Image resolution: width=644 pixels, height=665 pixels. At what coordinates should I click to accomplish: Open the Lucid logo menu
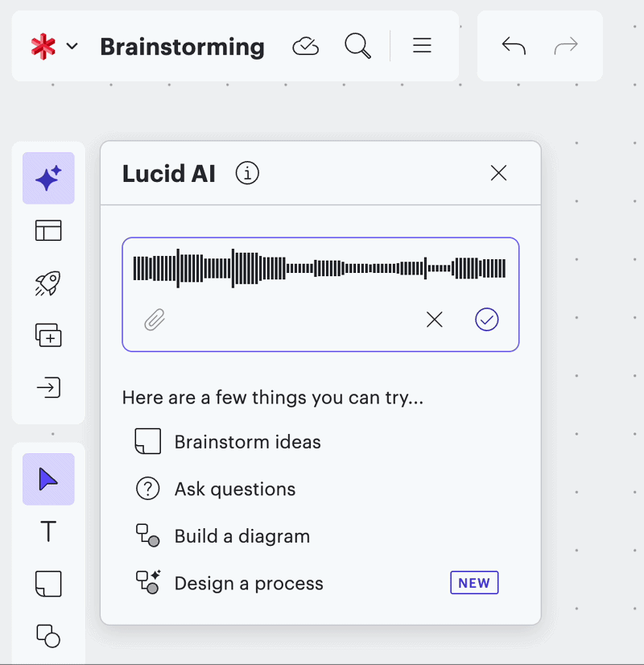tap(43, 46)
